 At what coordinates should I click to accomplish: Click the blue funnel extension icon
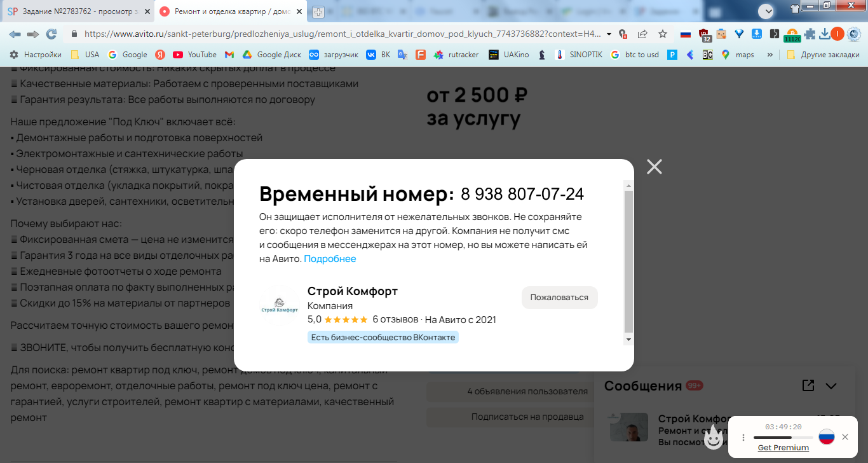click(739, 34)
